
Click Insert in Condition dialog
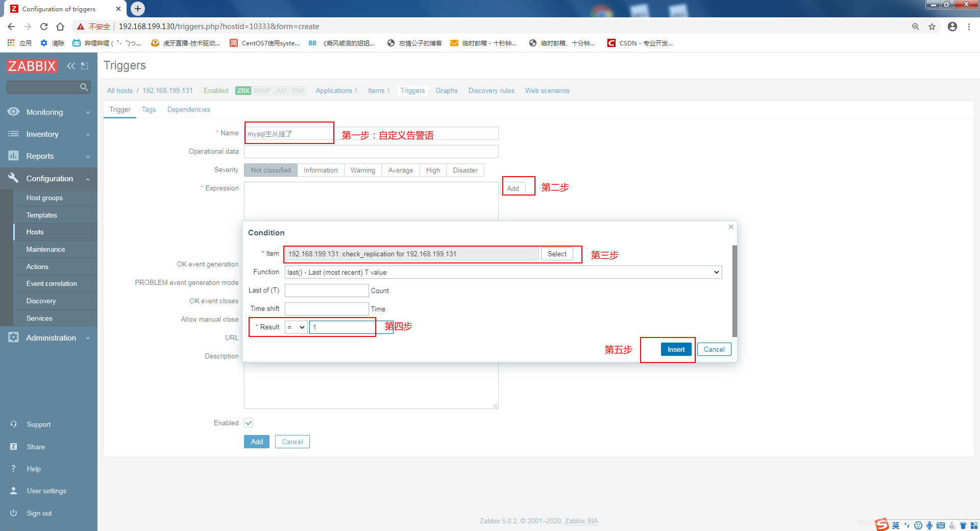(x=676, y=349)
